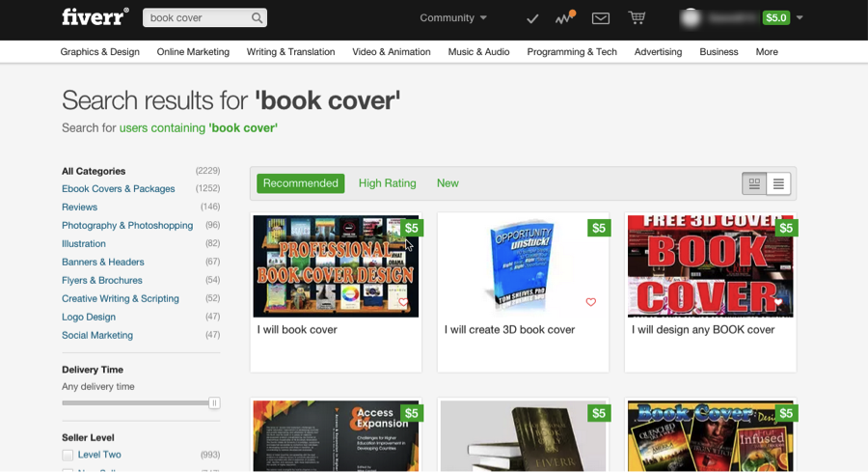Filter by Illustration category

[x=84, y=244]
